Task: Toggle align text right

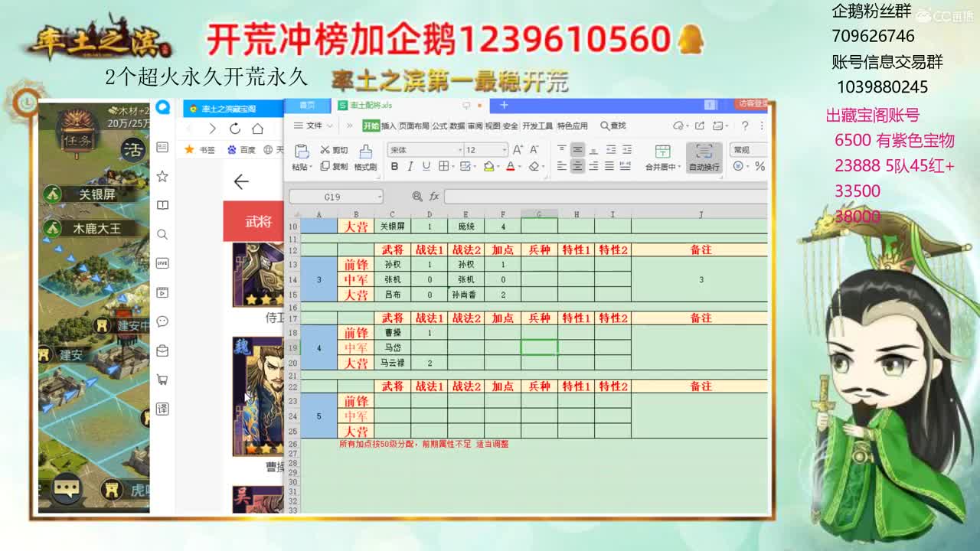Action: coord(594,166)
